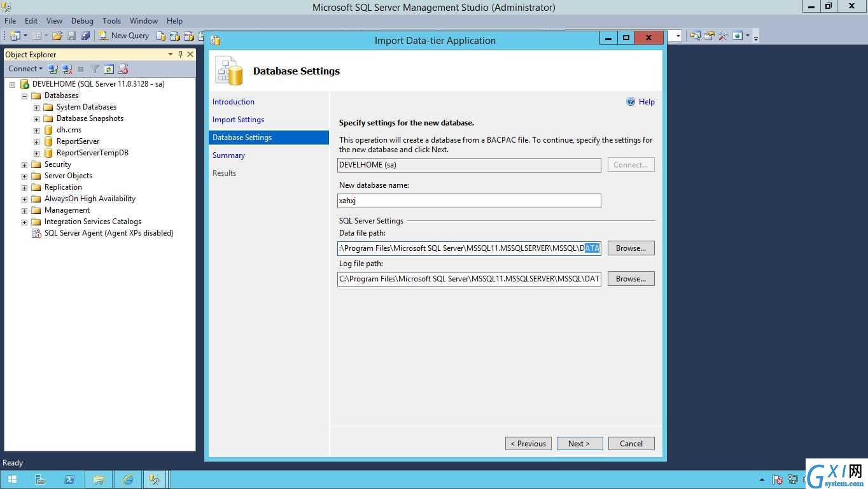Click the Data file path text field

pyautogui.click(x=469, y=248)
